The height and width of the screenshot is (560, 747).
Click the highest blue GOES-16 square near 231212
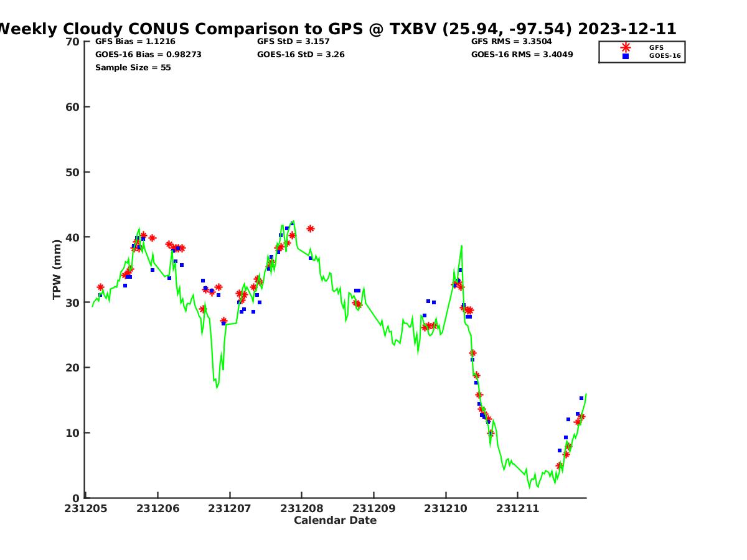coord(581,398)
